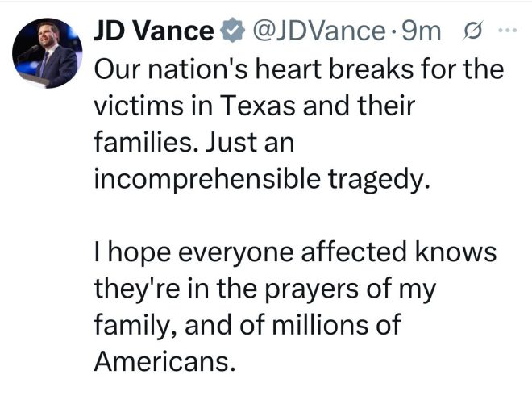
Task: Click the line "I hope everyone affected knows"
Action: (x=295, y=252)
